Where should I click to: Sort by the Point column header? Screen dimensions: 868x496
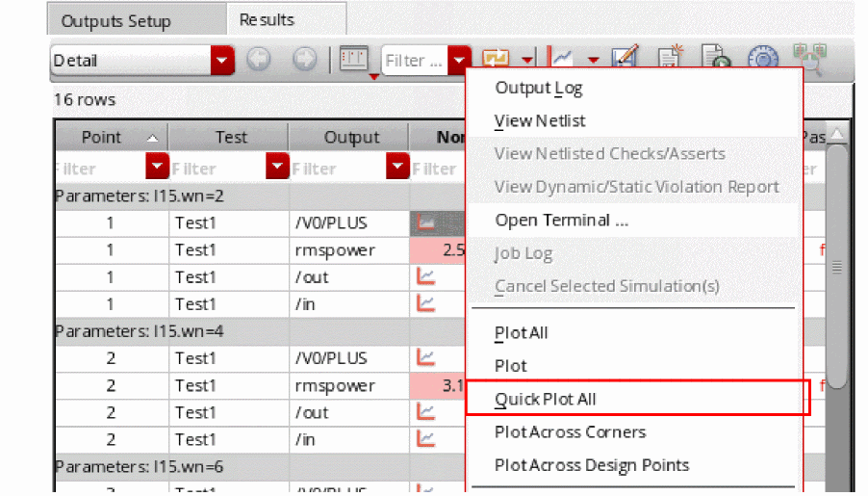point(112,137)
